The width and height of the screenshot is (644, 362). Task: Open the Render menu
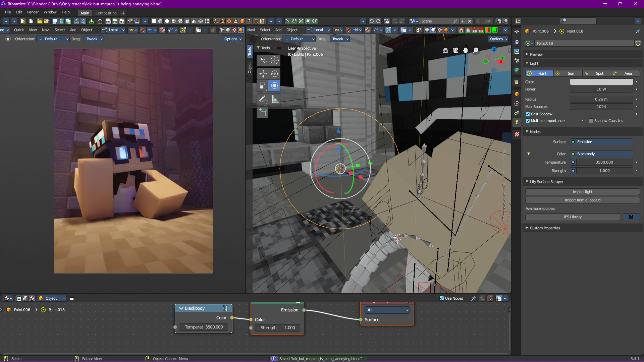[x=33, y=12]
